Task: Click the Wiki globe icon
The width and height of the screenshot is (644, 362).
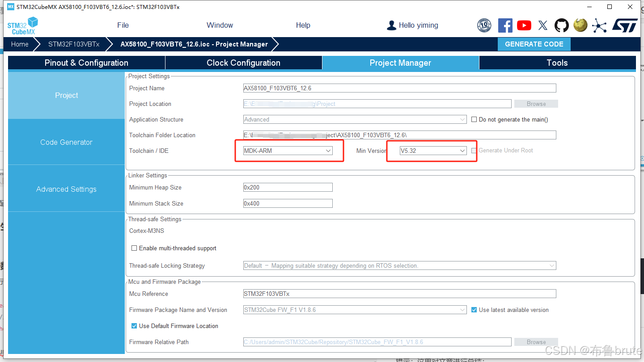Action: point(580,25)
